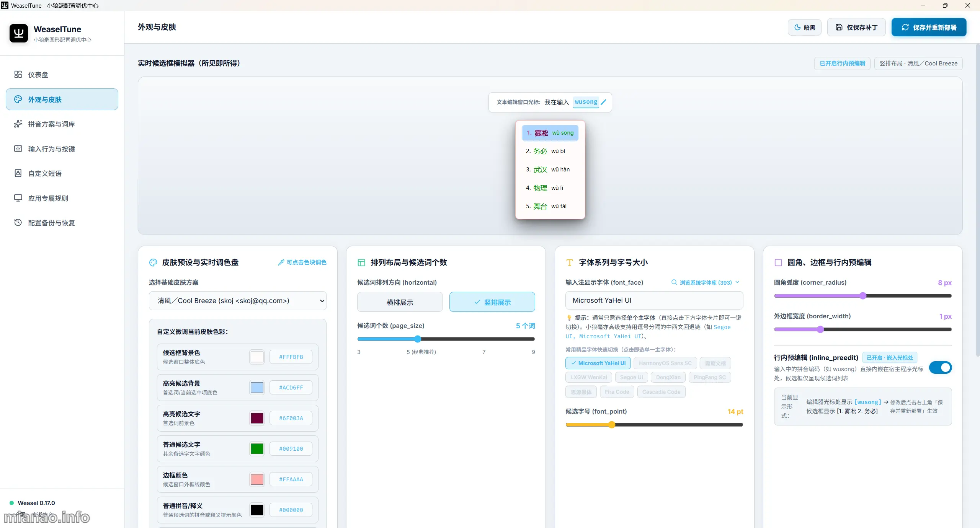Click 可点击色块调色 eyedropper link
Screen dimensions: 980x528
[302, 262]
